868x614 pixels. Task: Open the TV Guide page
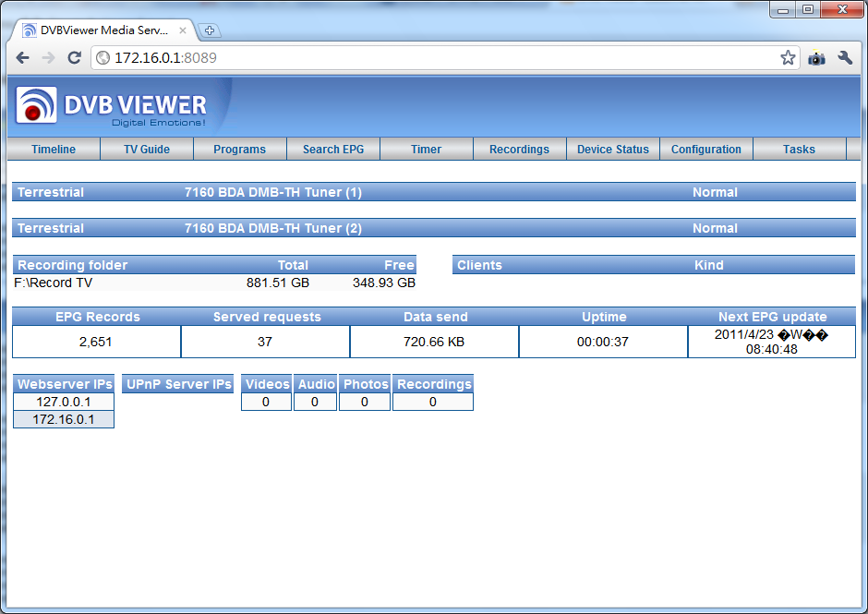click(x=147, y=150)
